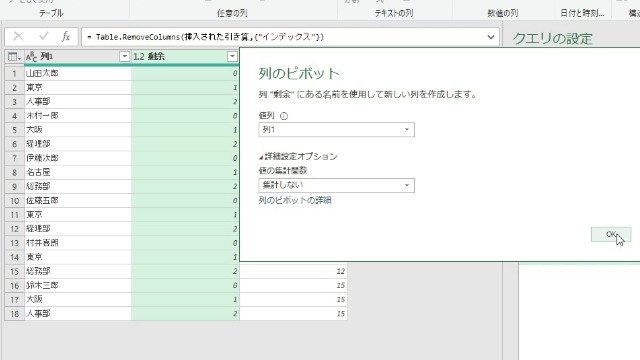Open the 値列 dropdown showing 列1

(336, 130)
